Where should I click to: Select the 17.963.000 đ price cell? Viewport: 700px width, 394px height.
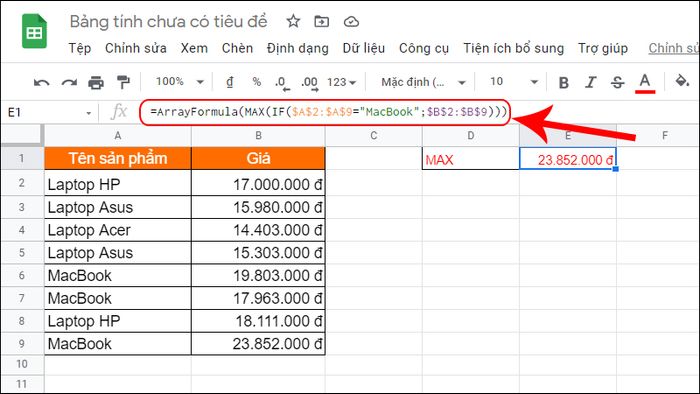point(258,298)
